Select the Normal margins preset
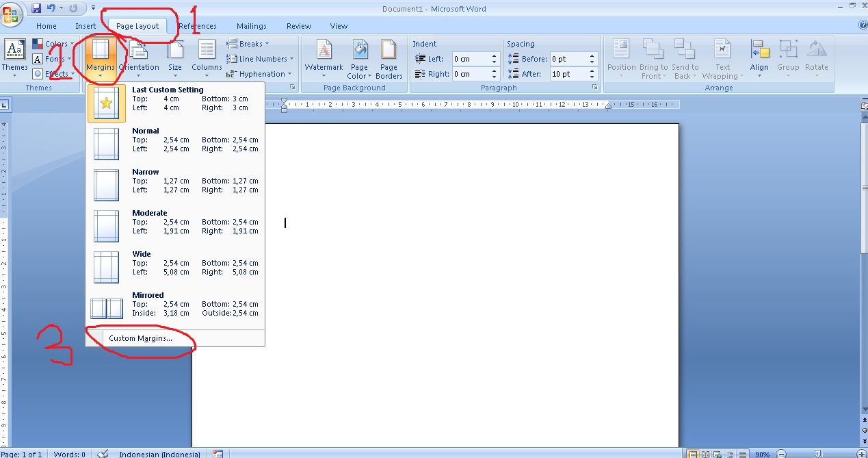The height and width of the screenshot is (458, 868). point(175,144)
